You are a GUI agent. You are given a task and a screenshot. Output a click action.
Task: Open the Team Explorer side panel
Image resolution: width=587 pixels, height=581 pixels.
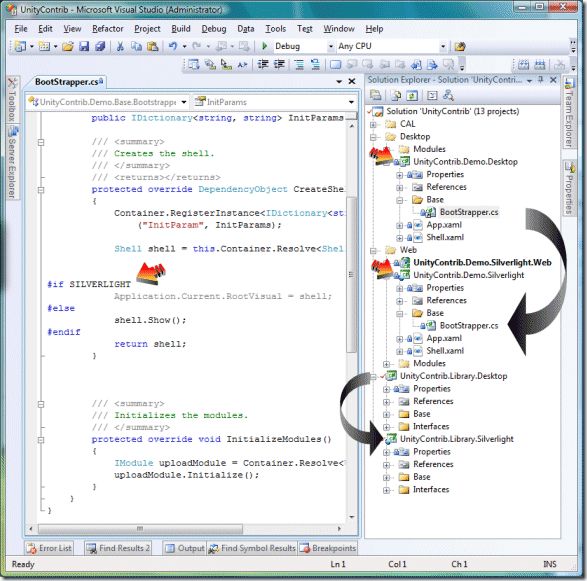point(569,113)
